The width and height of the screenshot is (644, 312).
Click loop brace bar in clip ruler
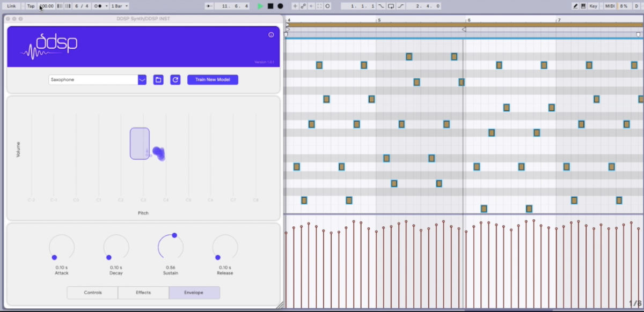465,25
